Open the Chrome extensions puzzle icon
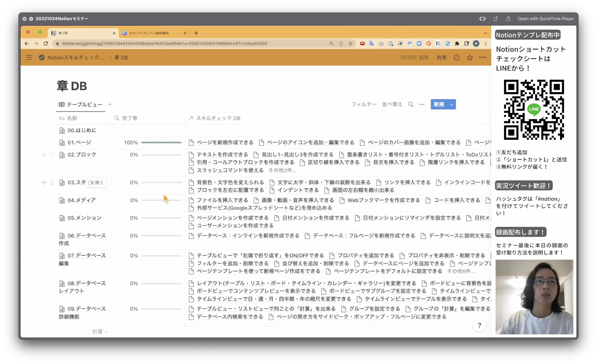The width and height of the screenshot is (597, 364). click(x=457, y=44)
